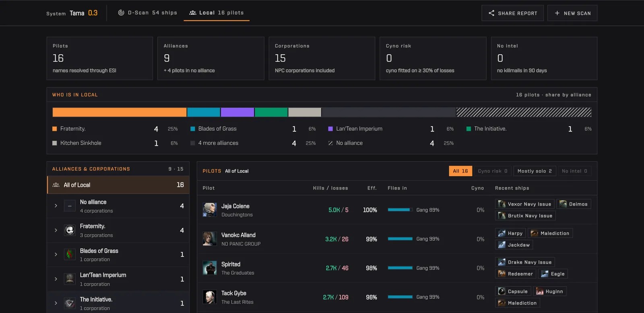Image resolution: width=644 pixels, height=313 pixels.
Task: Open Jaja Colene's pilot portrait
Action: click(x=210, y=210)
